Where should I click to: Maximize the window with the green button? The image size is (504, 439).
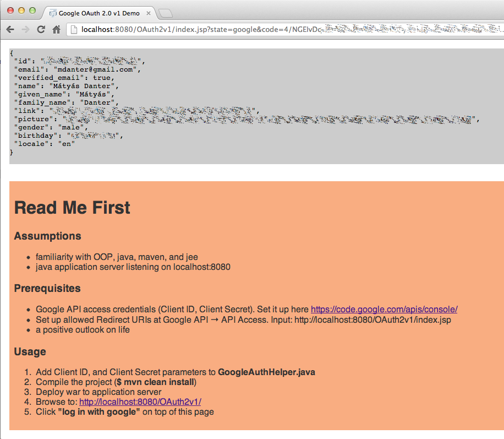coord(32,10)
